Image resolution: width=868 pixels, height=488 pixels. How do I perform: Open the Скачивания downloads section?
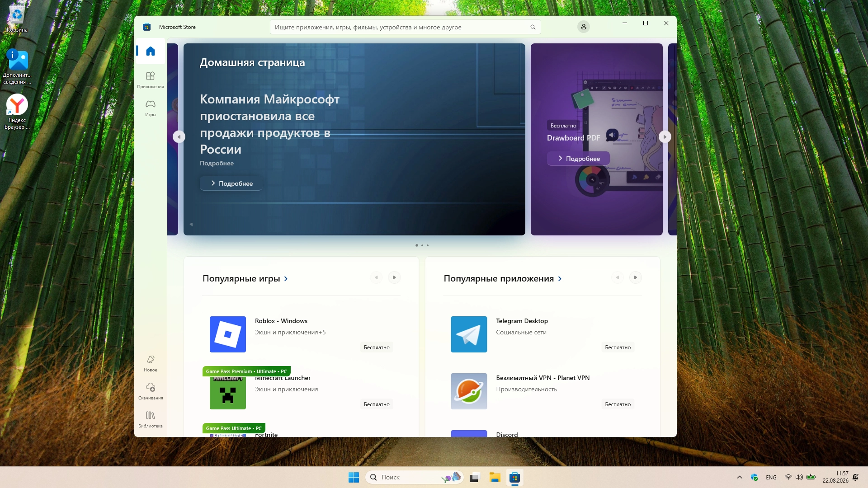click(x=151, y=391)
